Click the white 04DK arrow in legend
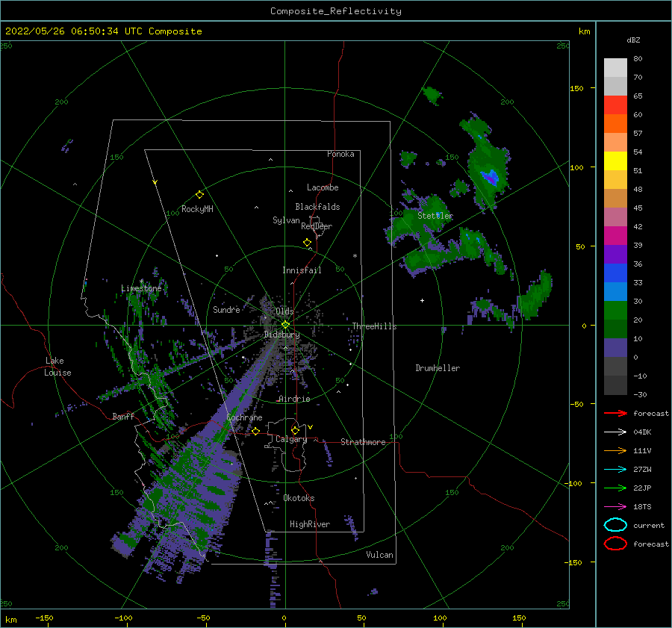672x628 pixels. click(x=615, y=432)
